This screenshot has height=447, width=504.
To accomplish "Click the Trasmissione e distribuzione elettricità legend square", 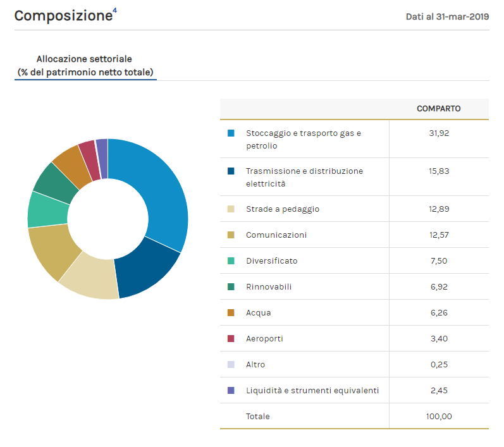I will 231,171.
